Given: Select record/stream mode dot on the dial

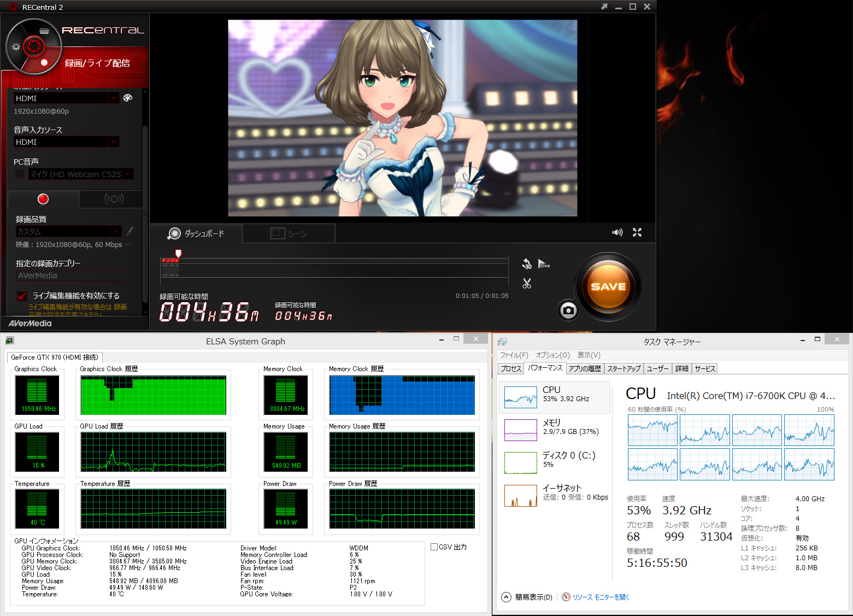Looking at the screenshot, I should click(x=44, y=62).
